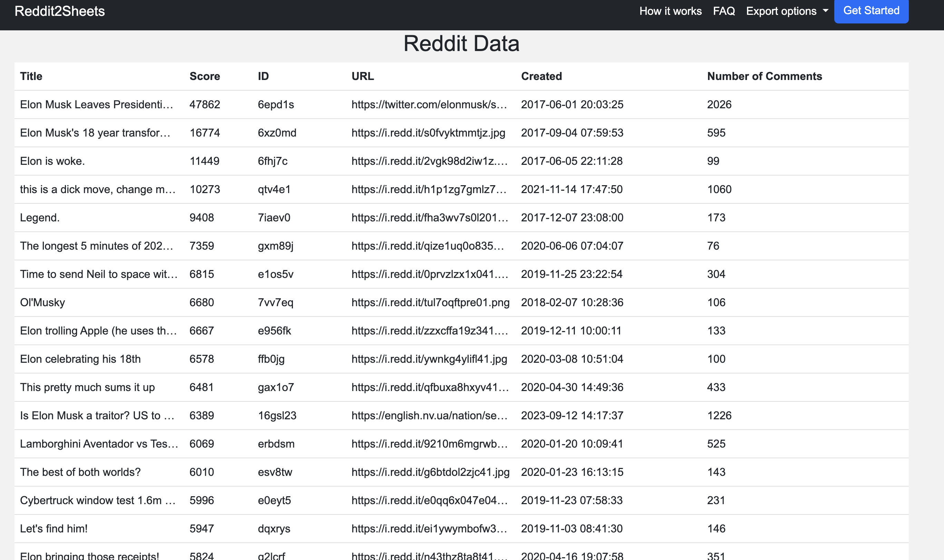Open the How it works page
Viewport: 944px width, 560px height.
670,11
